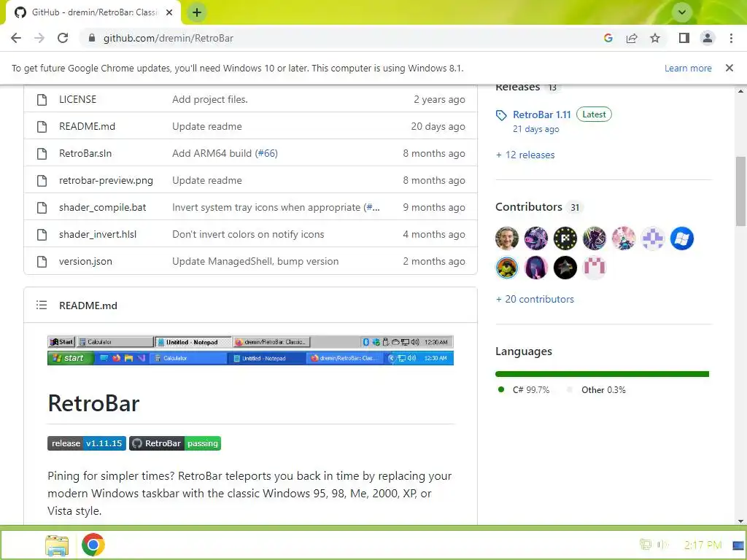The image size is (747, 560).
Task: Click the Google icon in the address bar
Action: (x=608, y=38)
